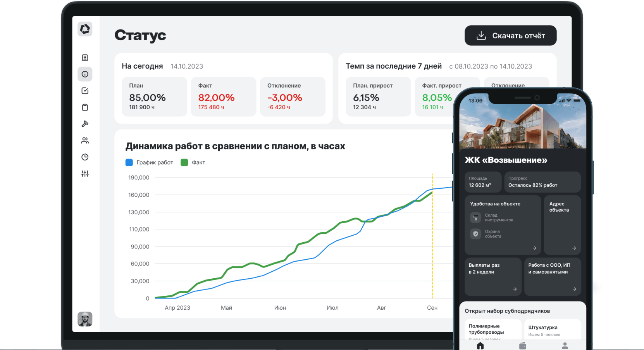Screen dimensions: 644x350
Task: Click the app logo in the sidebar
Action: 85,29
